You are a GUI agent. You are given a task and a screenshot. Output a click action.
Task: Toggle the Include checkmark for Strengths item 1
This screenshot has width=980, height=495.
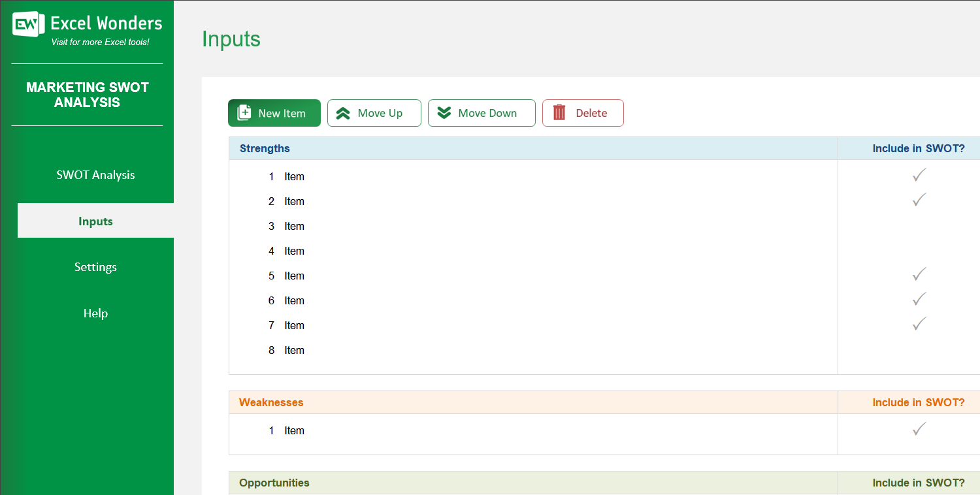(919, 175)
